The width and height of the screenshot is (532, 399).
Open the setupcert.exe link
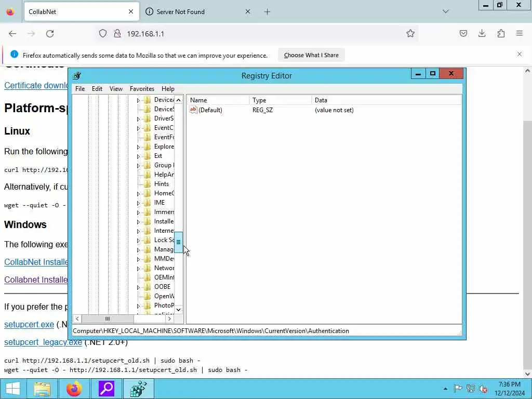pos(29,324)
